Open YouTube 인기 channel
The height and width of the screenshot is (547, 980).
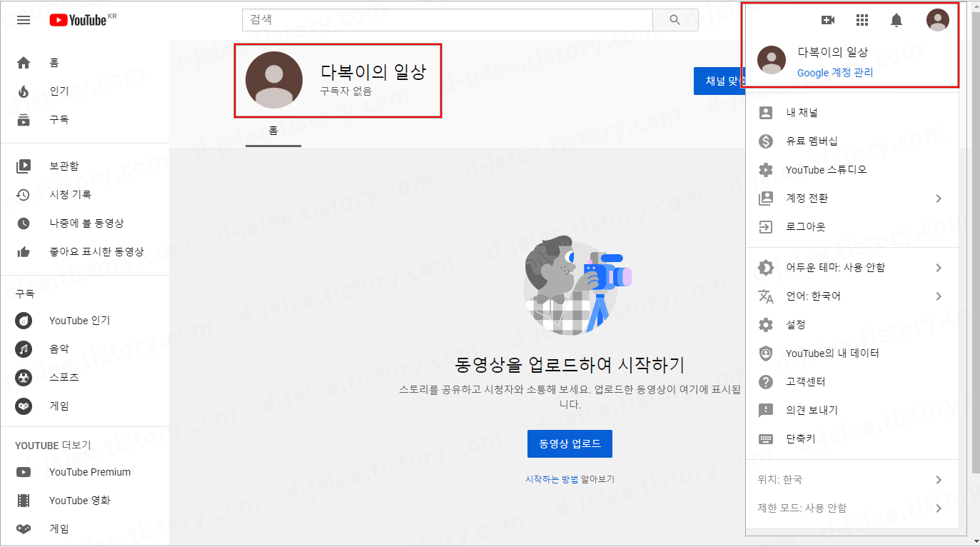[x=85, y=321]
